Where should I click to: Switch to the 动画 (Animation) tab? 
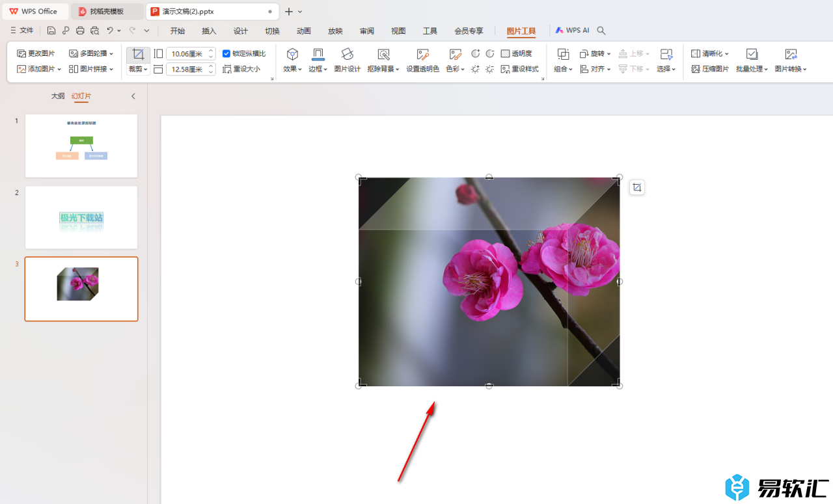click(x=304, y=31)
